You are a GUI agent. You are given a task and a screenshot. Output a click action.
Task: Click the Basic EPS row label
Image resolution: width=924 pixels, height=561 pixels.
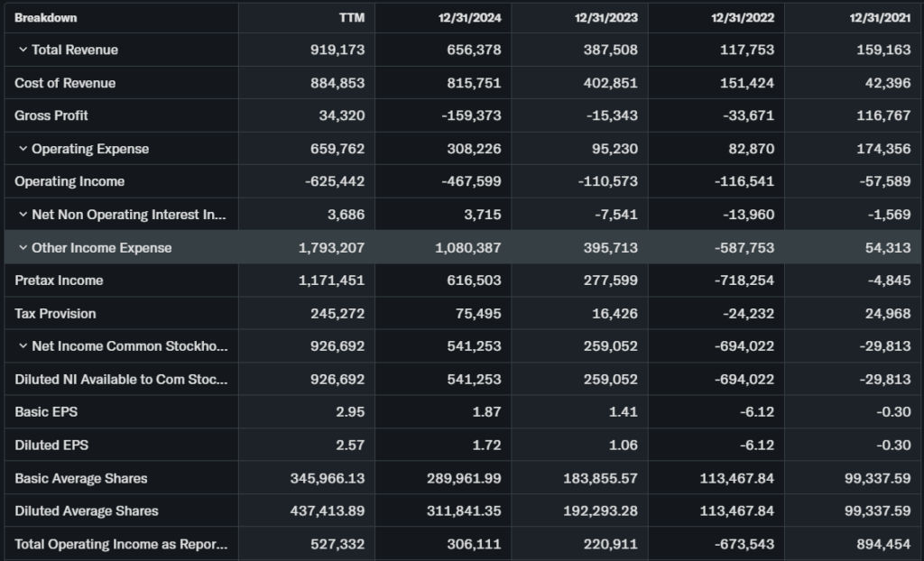point(45,412)
